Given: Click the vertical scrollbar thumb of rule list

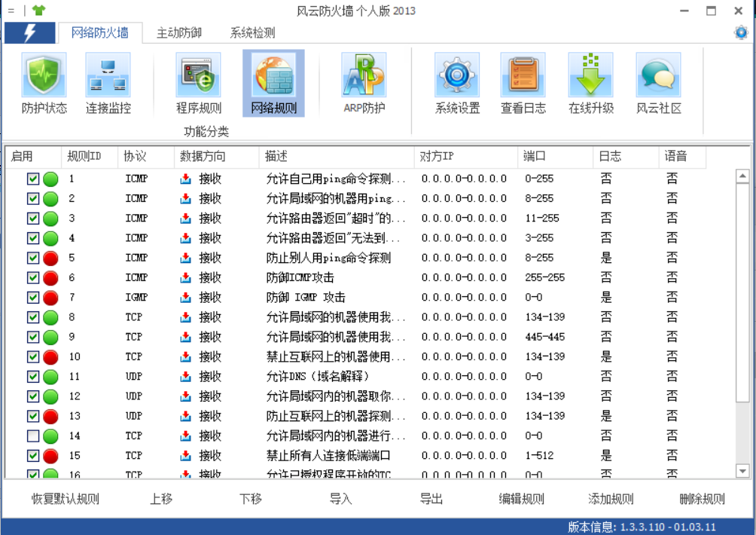Looking at the screenshot, I should point(742,292).
